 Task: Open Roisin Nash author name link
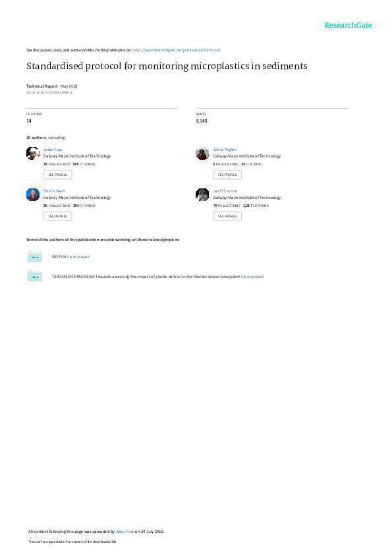54,191
